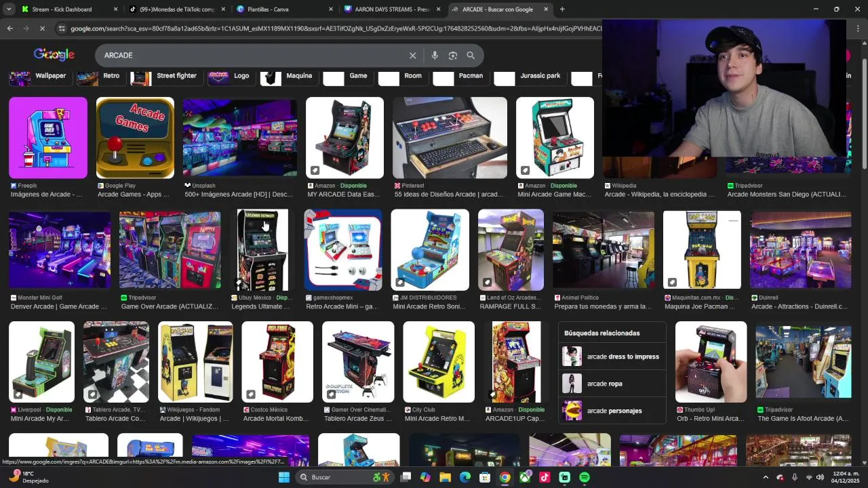This screenshot has height=488, width=868.
Task: Open the Maquina Joe Pacman thumbnail
Action: pyautogui.click(x=702, y=250)
